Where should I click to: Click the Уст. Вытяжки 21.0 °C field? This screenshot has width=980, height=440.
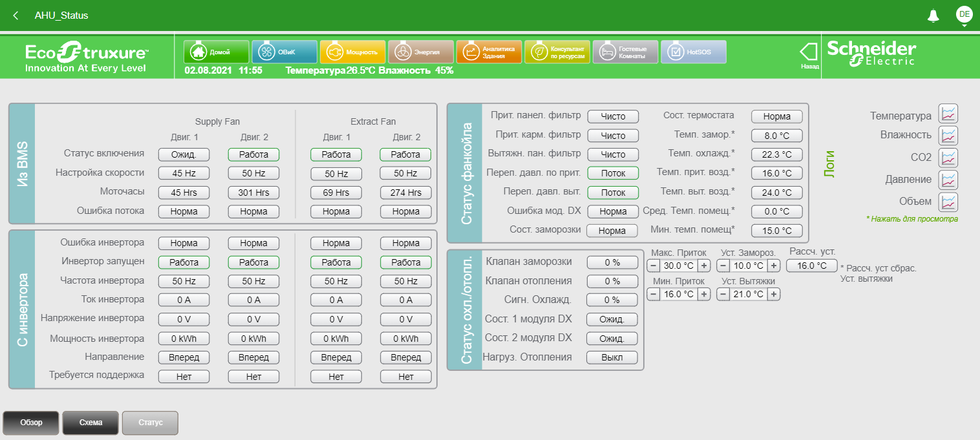749,294
